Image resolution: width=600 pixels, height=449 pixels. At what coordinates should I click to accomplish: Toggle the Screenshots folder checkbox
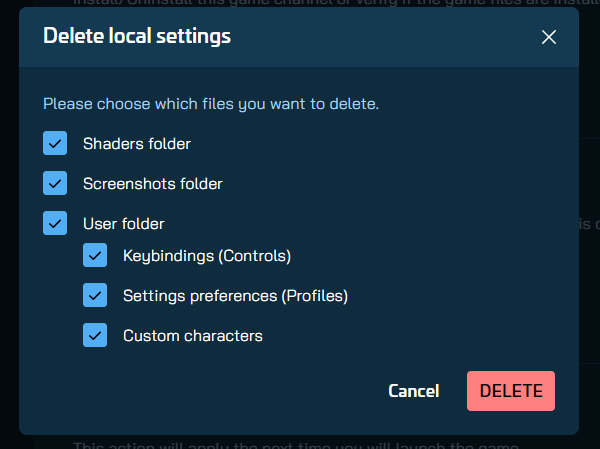(55, 184)
